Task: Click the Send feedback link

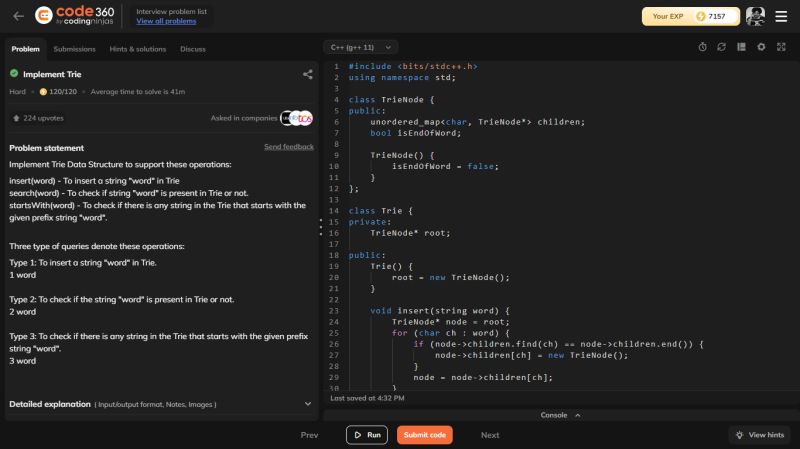Action: coord(289,147)
